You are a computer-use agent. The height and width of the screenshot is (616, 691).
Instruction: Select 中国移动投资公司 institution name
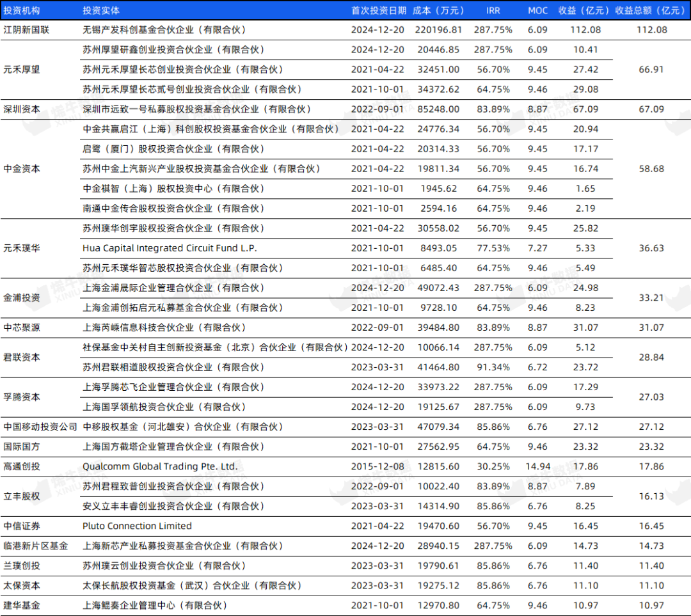point(40,427)
